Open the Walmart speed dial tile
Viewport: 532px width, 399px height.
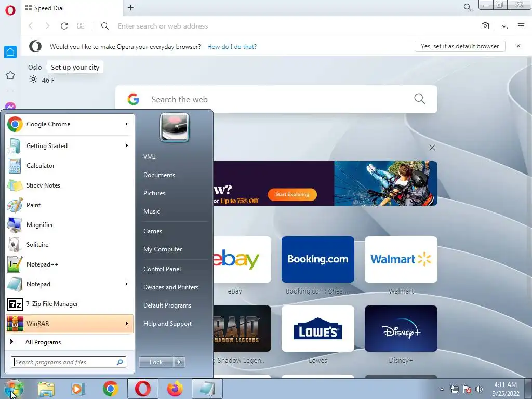tap(401, 260)
